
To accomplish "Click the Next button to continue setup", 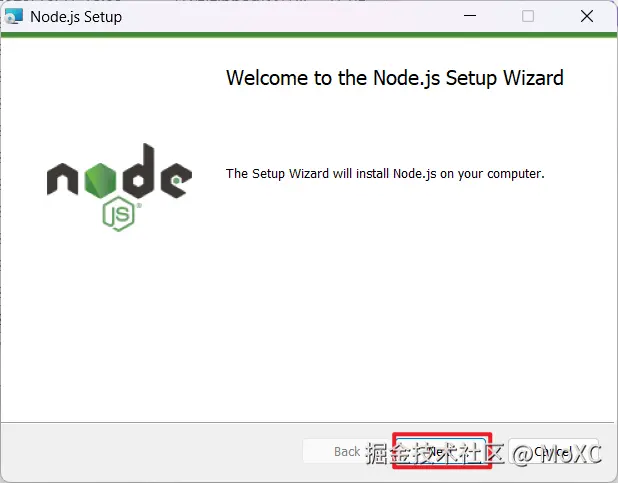I will [x=441, y=451].
